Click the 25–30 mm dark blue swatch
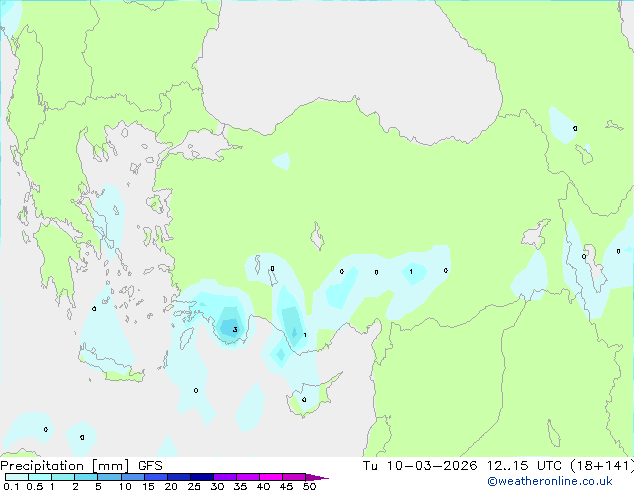 point(202,477)
